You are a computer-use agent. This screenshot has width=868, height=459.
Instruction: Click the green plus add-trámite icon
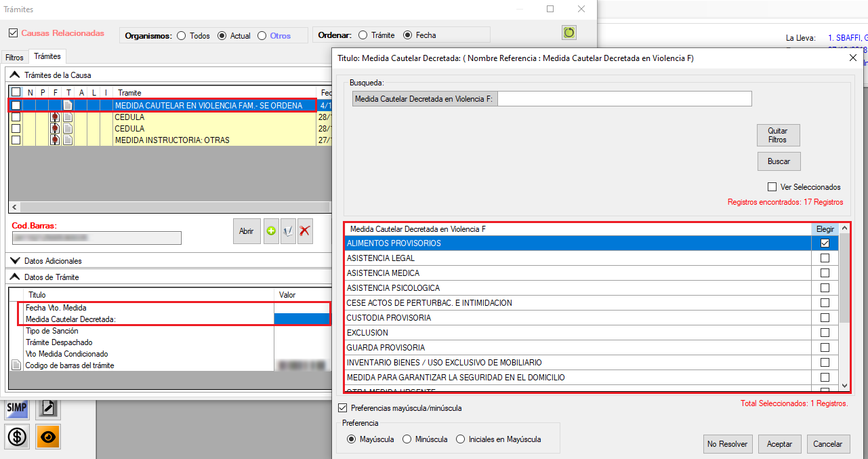(271, 231)
